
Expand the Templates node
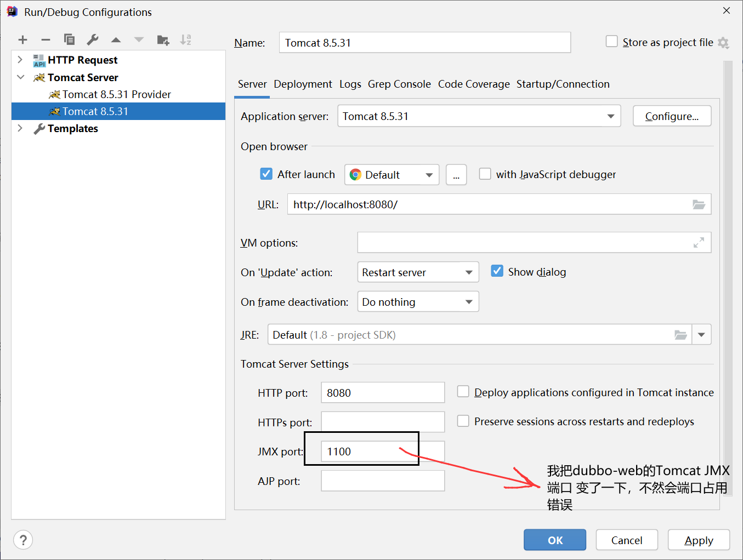click(20, 128)
